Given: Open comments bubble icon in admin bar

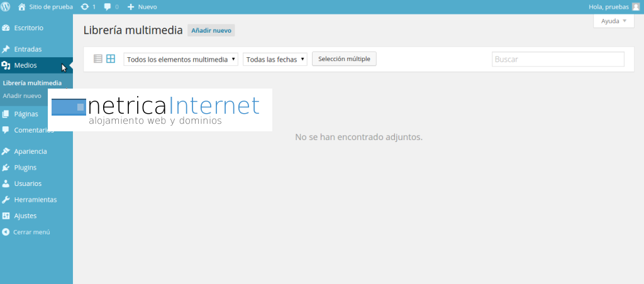Looking at the screenshot, I should (108, 7).
